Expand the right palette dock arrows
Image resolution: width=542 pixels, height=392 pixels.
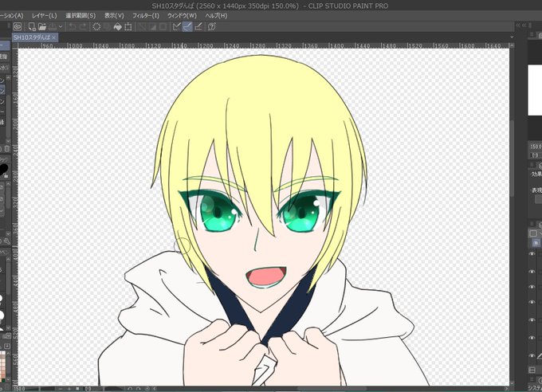click(518, 25)
